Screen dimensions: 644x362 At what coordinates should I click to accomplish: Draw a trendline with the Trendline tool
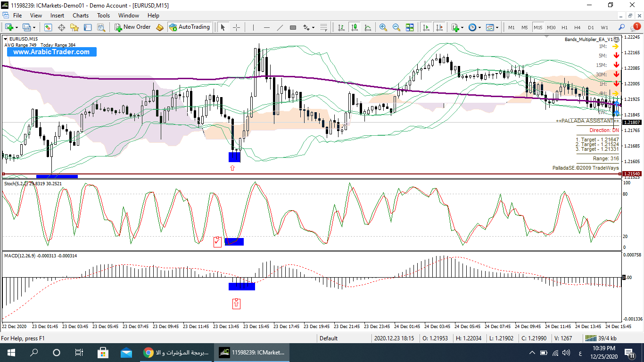coord(280,27)
